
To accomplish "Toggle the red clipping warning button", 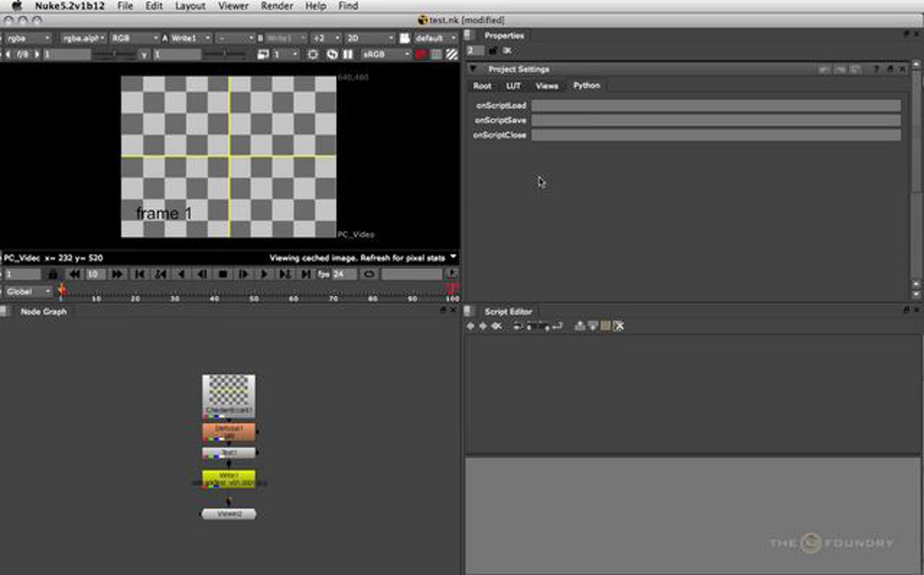I will 421,54.
